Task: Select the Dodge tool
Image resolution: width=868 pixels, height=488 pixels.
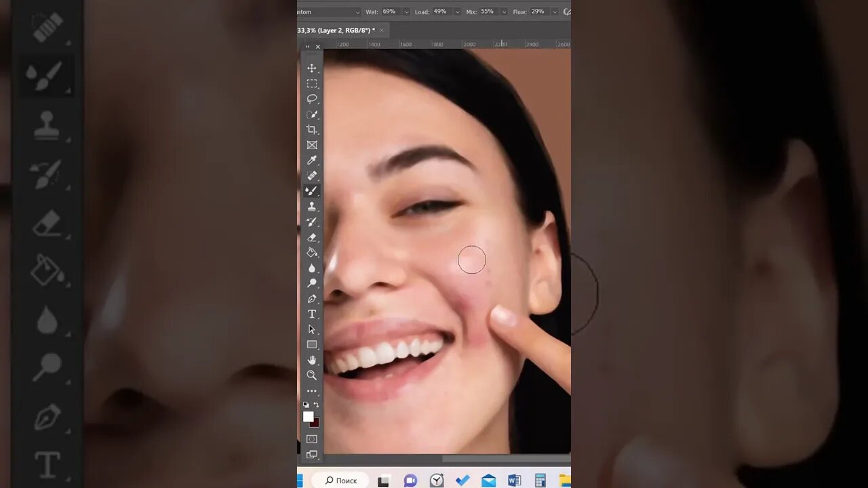Action: point(312,283)
